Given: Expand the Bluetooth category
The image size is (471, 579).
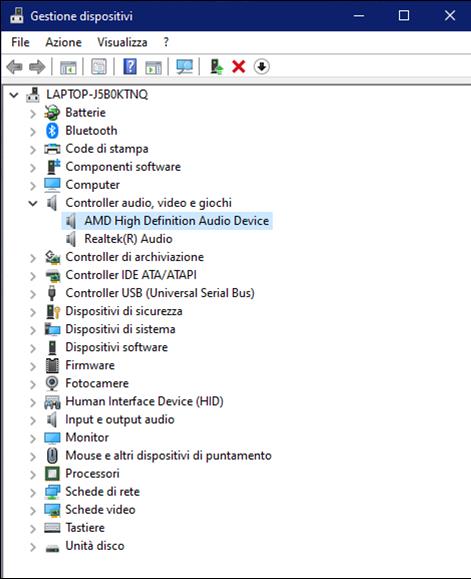Looking at the screenshot, I should tap(33, 131).
